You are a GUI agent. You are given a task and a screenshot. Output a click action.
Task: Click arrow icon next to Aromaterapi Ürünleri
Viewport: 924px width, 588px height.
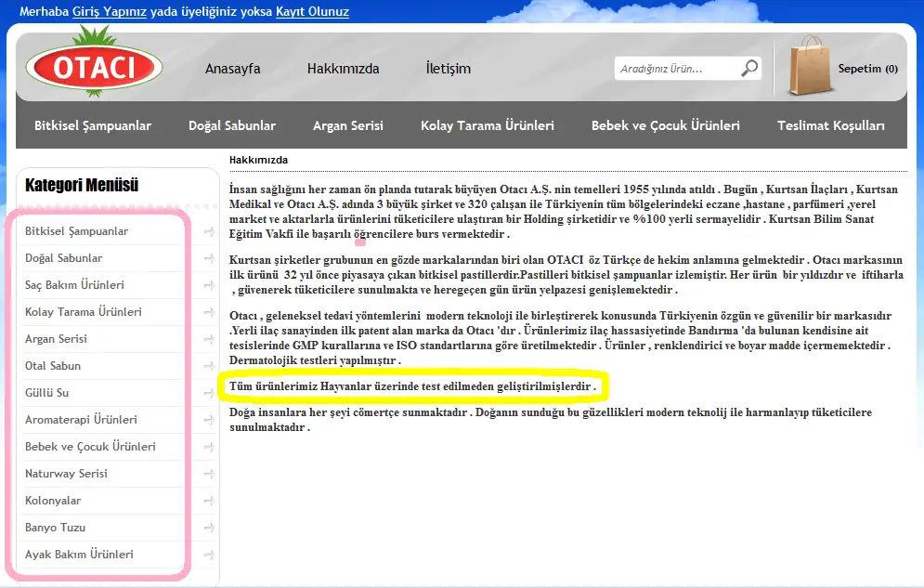click(x=209, y=420)
